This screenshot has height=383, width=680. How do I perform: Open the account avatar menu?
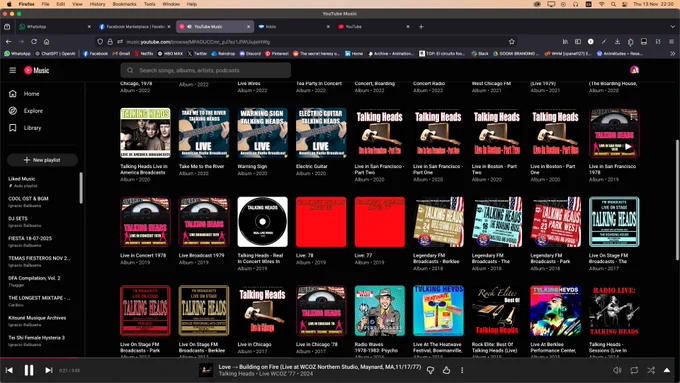(x=634, y=70)
